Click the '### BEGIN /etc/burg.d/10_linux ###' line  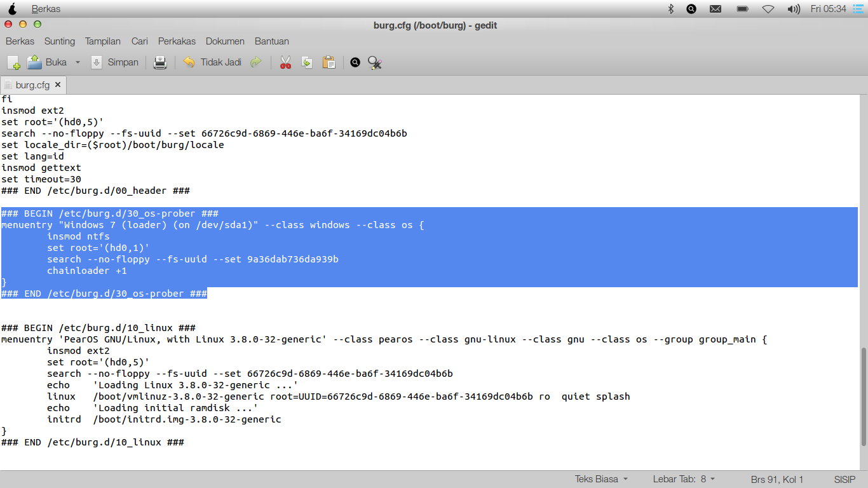click(98, 328)
